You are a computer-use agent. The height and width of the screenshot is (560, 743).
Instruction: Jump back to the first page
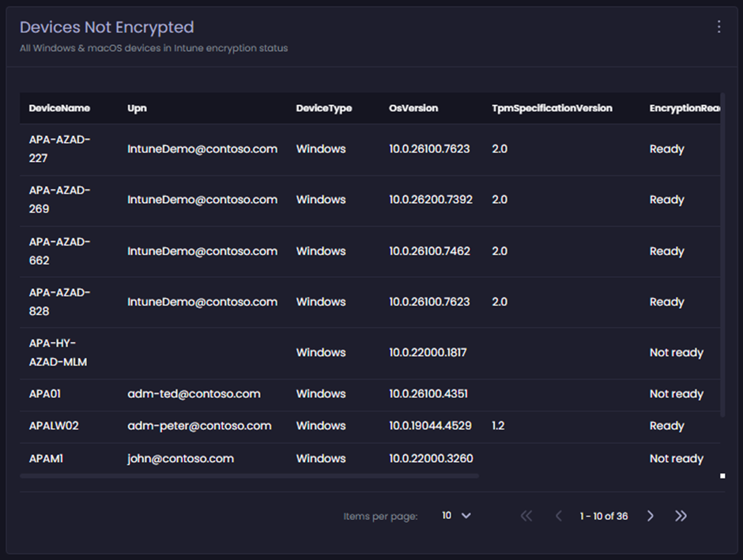coord(526,515)
